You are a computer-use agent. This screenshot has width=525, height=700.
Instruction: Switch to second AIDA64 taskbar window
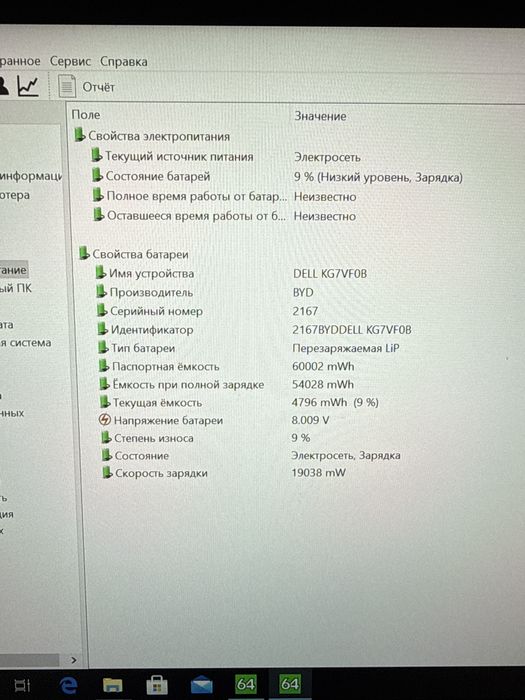(289, 684)
